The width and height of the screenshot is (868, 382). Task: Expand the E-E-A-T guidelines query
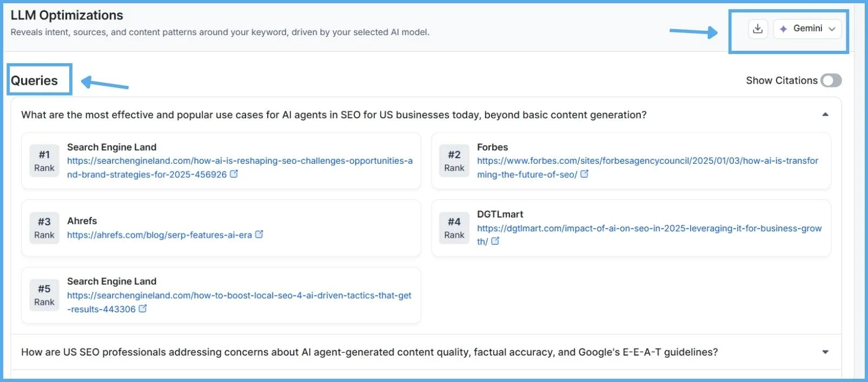point(825,352)
